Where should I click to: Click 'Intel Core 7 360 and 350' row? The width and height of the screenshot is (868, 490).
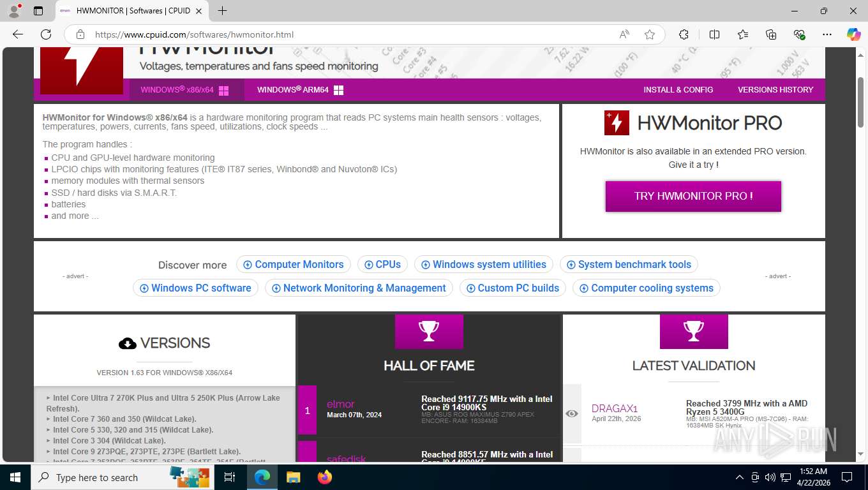click(124, 419)
